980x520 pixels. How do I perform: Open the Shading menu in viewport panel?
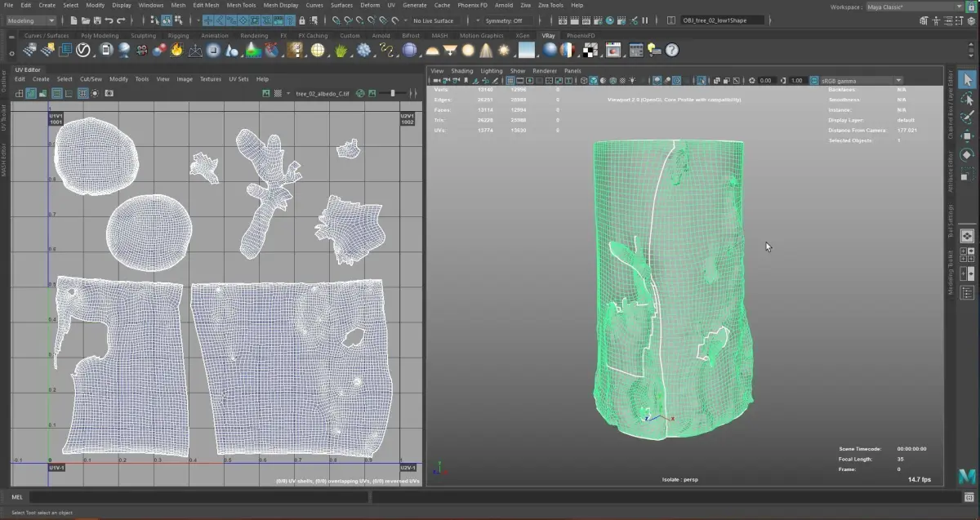(462, 71)
